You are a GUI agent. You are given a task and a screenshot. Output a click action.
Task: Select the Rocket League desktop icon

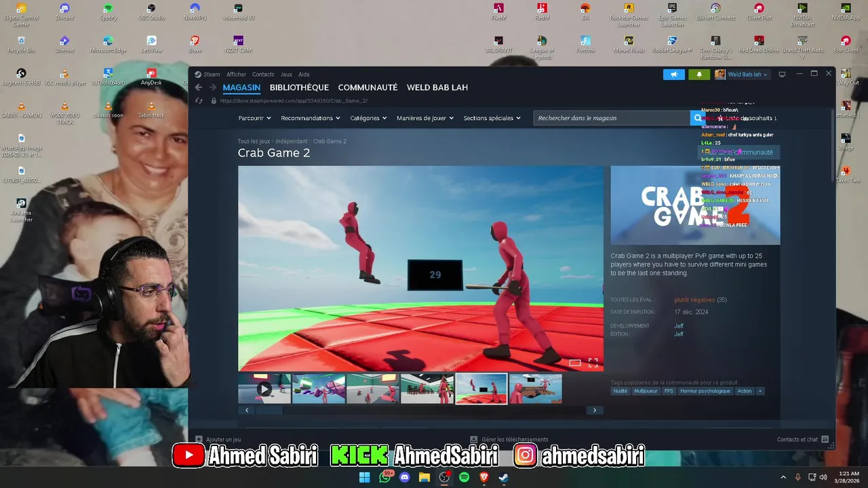[x=672, y=45]
